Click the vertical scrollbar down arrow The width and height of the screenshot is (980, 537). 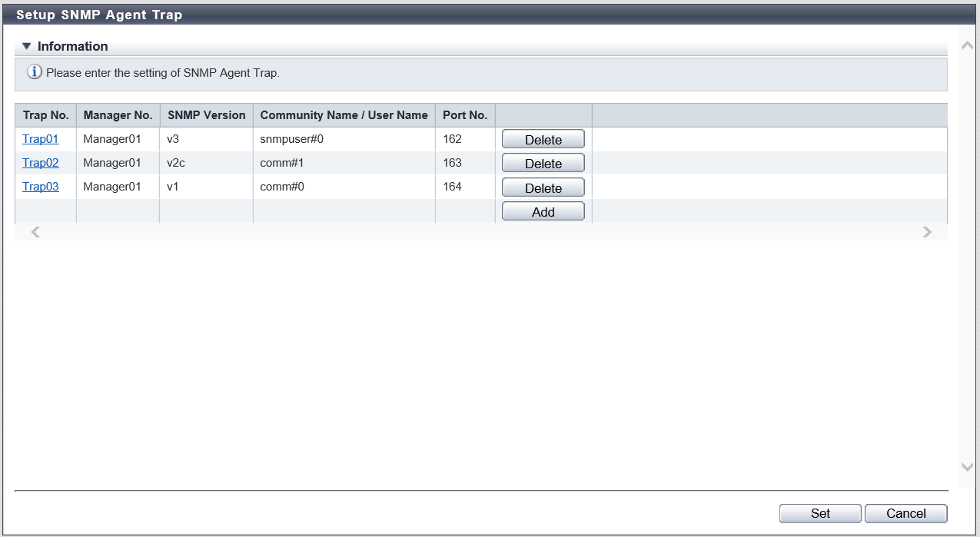[967, 467]
